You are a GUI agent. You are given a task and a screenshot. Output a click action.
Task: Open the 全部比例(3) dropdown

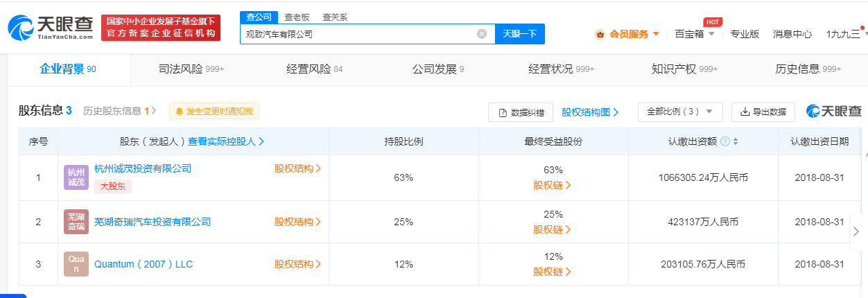680,112
